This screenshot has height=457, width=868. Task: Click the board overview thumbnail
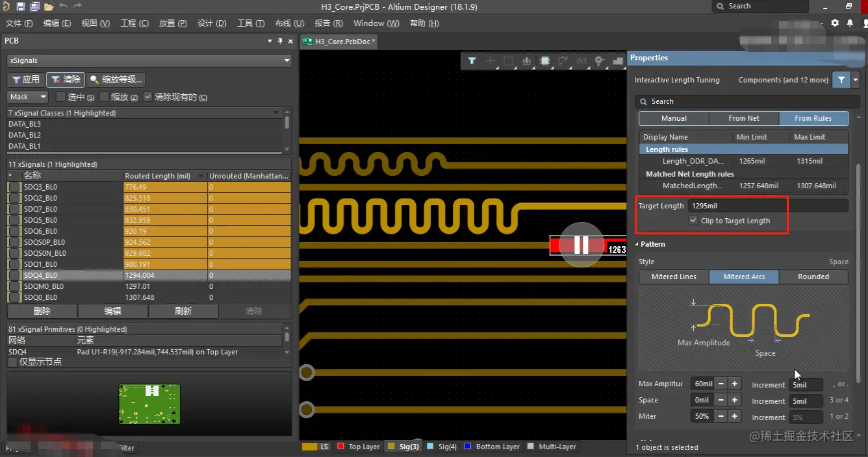(x=149, y=404)
